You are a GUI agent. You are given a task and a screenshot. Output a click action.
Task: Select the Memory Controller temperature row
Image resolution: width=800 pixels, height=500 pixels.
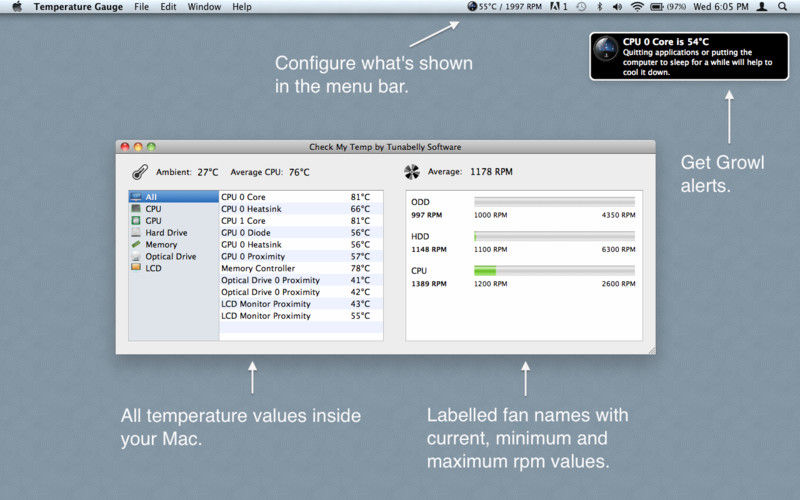301,268
